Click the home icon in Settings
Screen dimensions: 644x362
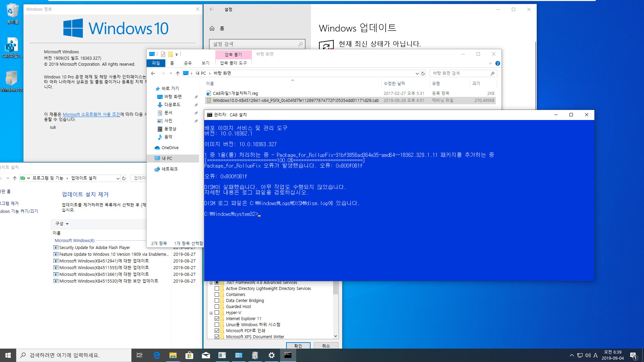[x=212, y=28]
